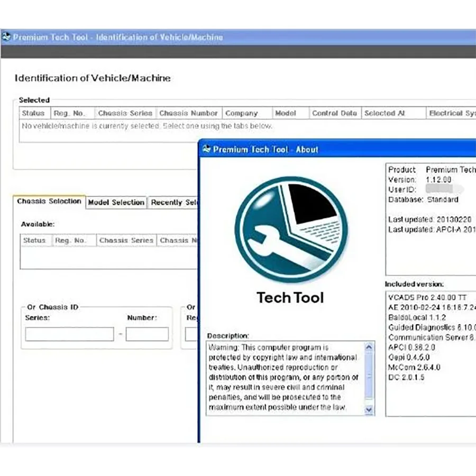The image size is (476, 476).
Task: Click Chassis Number header in Selected table
Action: click(188, 113)
